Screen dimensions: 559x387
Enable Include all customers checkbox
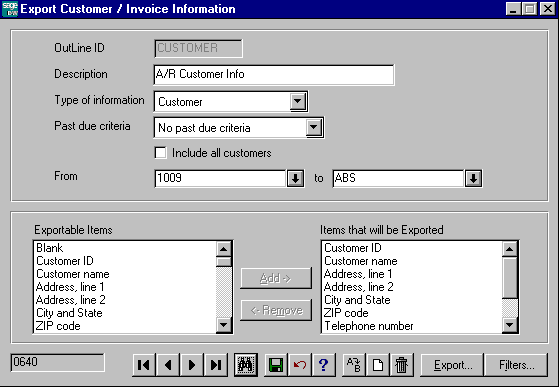[x=160, y=153]
